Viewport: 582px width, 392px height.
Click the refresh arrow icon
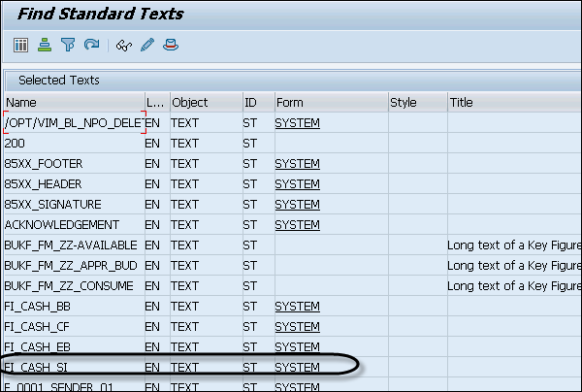91,45
